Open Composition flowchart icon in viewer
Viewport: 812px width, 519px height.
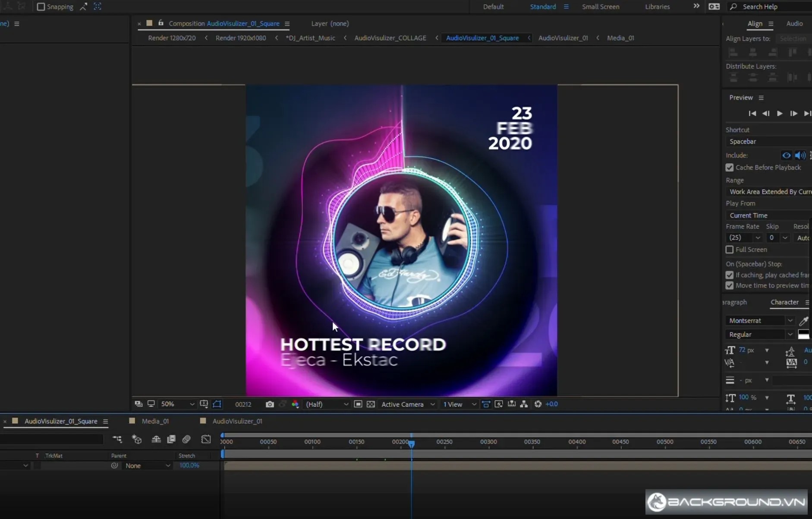click(x=524, y=404)
